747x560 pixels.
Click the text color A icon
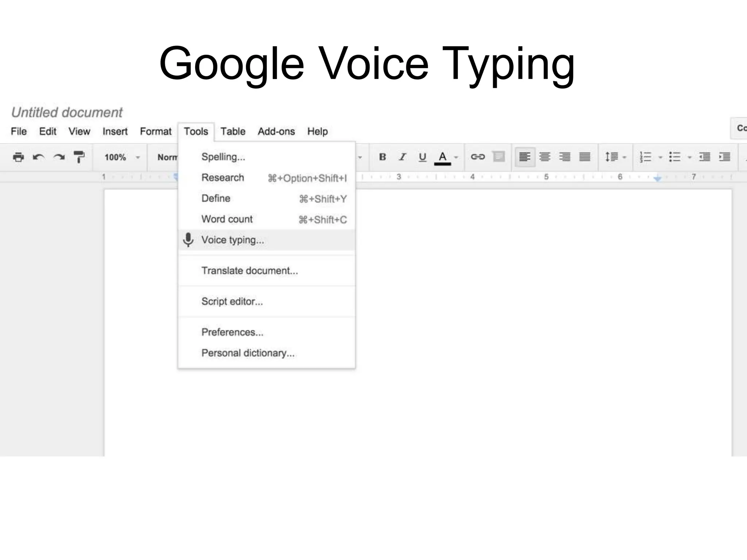pos(442,158)
